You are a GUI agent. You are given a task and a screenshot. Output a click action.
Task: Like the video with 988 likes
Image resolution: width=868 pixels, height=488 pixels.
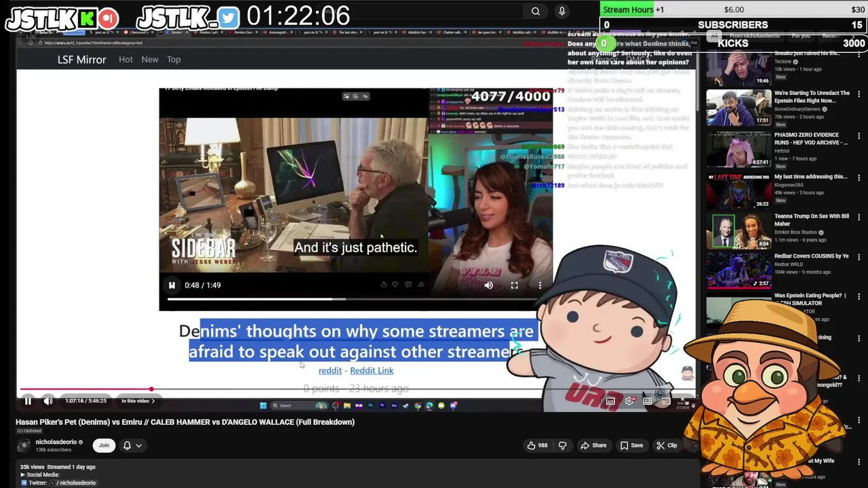(x=536, y=445)
